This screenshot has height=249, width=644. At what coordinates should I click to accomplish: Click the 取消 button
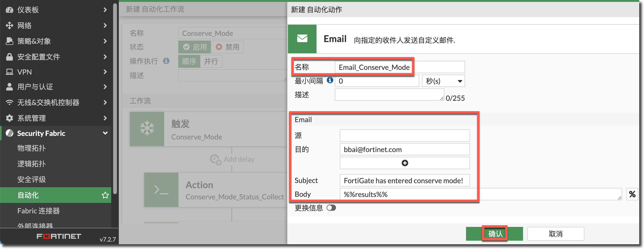[x=555, y=234]
